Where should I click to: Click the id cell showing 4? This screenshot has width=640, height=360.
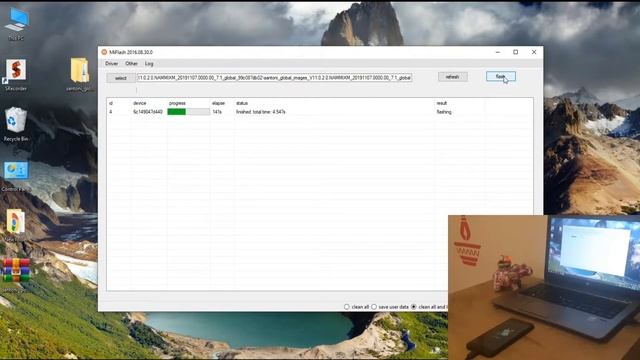click(111, 112)
